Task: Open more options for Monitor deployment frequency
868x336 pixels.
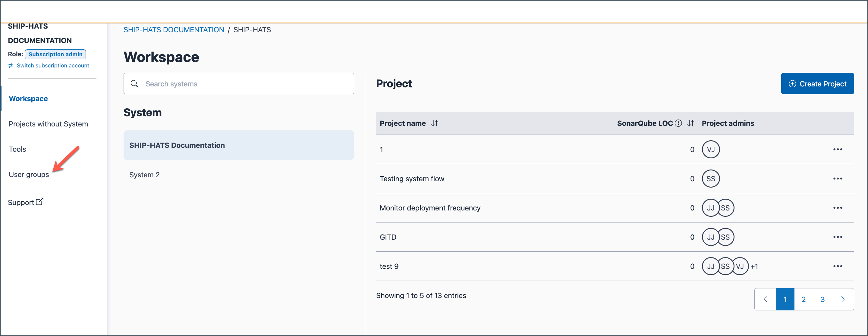Action: point(838,208)
